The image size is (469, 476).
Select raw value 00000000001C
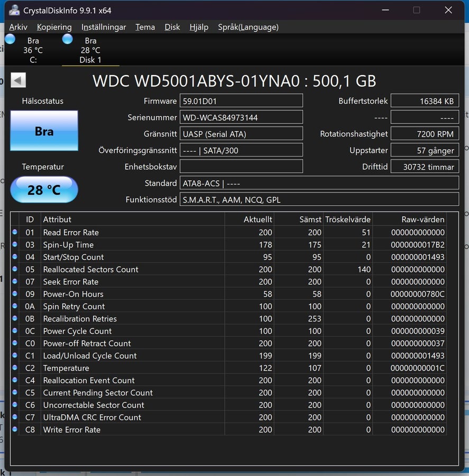[418, 368]
